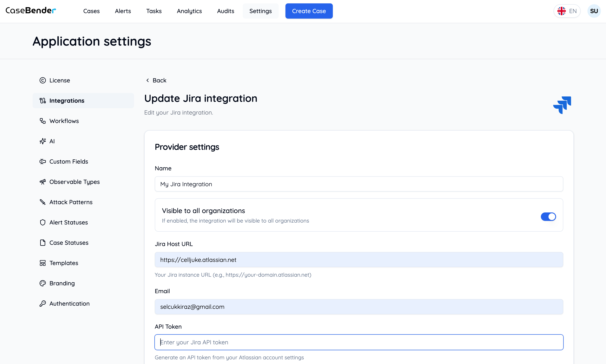The width and height of the screenshot is (606, 364).
Task: Click the Observable Types telescope icon
Action: tap(43, 182)
